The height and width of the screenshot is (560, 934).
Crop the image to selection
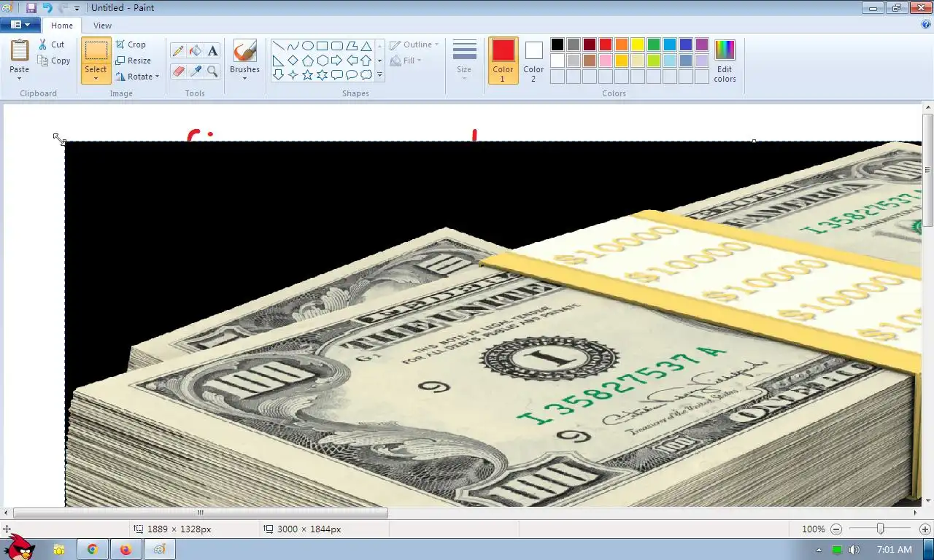(x=131, y=44)
